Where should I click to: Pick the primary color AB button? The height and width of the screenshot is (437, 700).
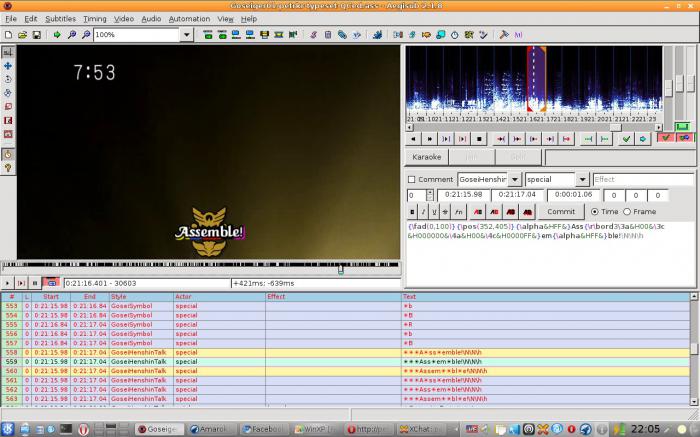tap(478, 212)
